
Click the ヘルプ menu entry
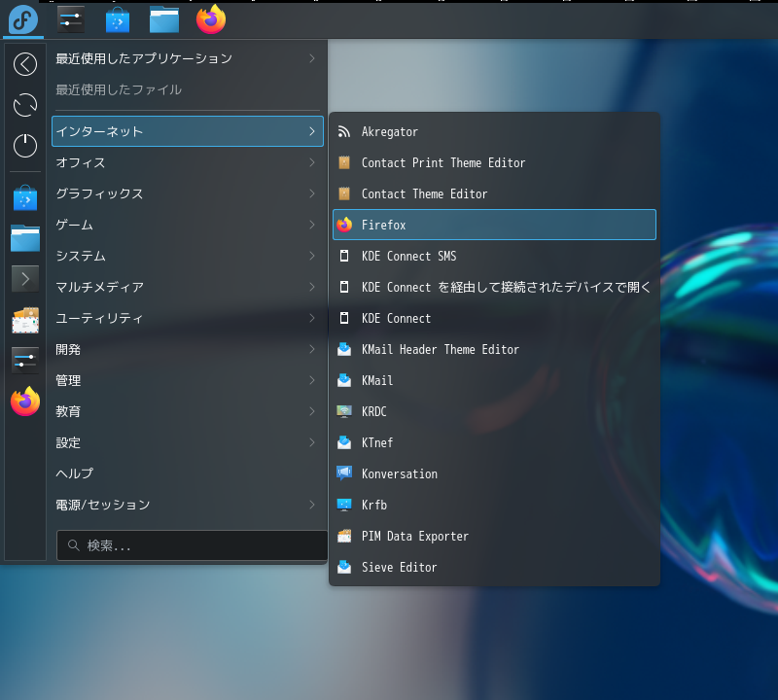tap(188, 473)
